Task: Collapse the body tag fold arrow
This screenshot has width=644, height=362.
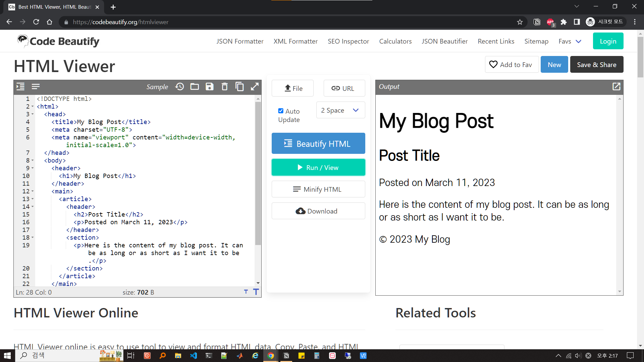Action: point(33,161)
